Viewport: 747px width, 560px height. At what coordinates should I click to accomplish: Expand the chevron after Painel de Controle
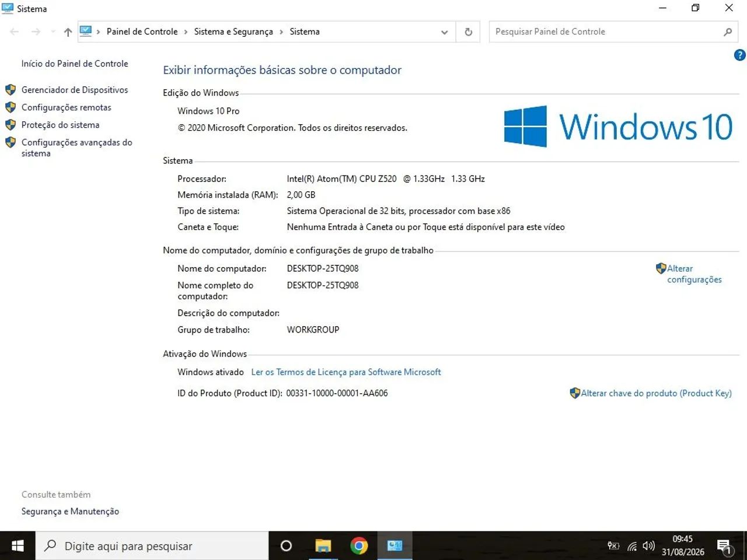(x=186, y=32)
